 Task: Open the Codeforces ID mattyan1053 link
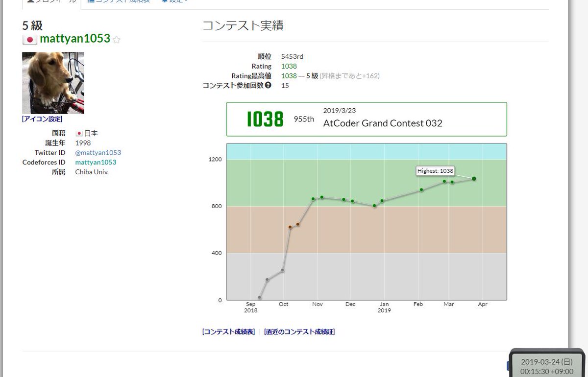point(95,162)
